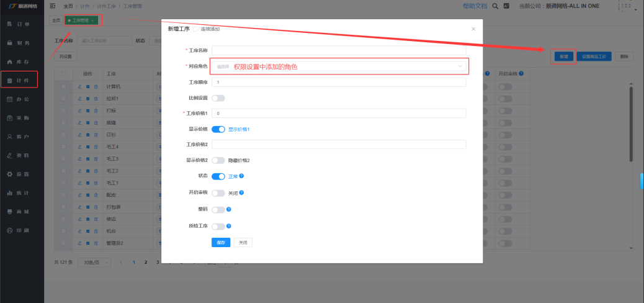Click the 资料 pen icon in the sidebar

pyautogui.click(x=10, y=155)
